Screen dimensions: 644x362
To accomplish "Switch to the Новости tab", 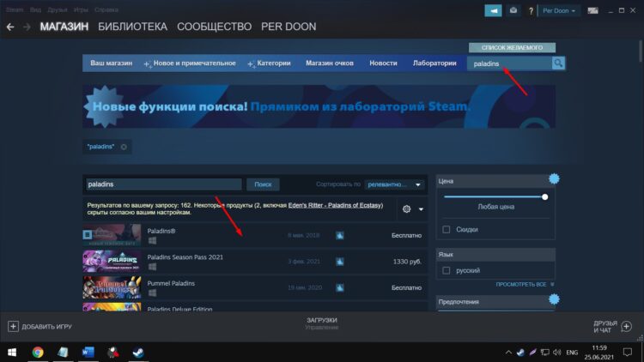I will (383, 63).
